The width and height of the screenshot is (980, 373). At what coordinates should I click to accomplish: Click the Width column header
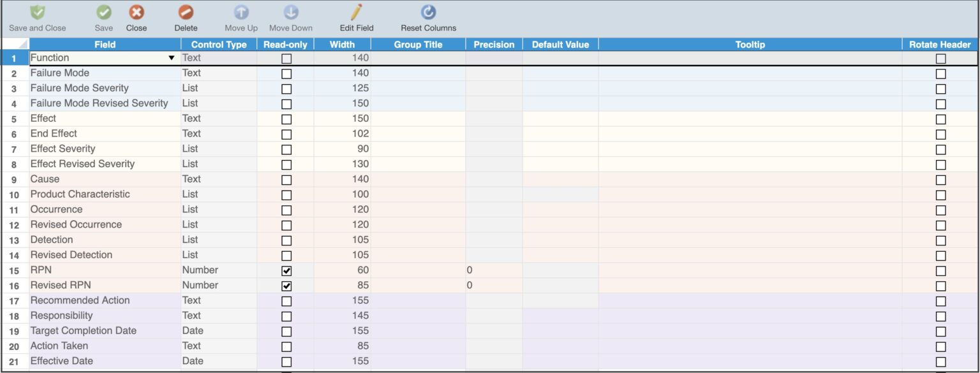tap(343, 44)
